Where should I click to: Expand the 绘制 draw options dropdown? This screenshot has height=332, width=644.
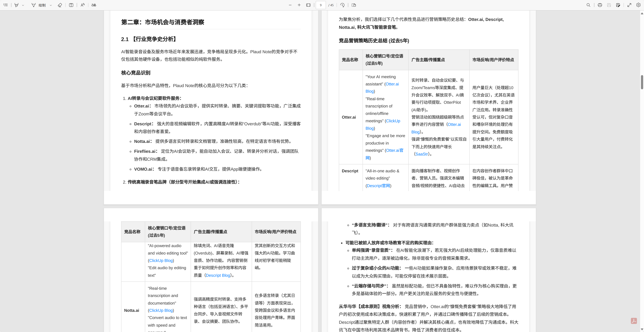51,5
